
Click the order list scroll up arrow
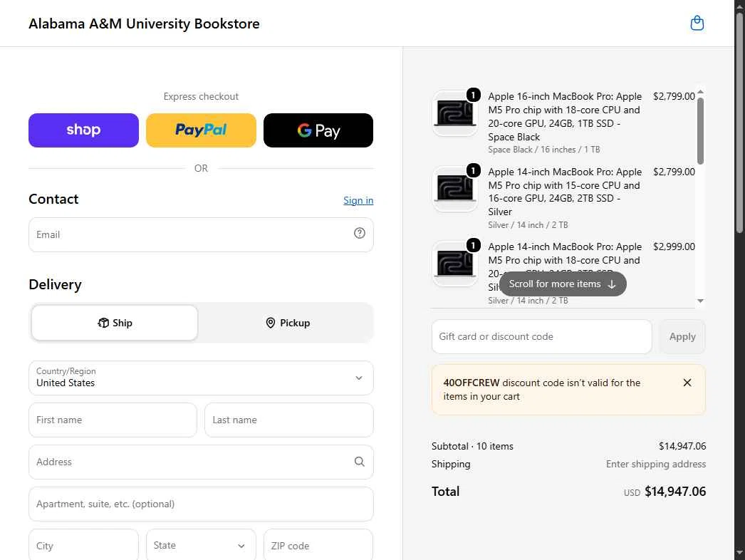[700, 92]
